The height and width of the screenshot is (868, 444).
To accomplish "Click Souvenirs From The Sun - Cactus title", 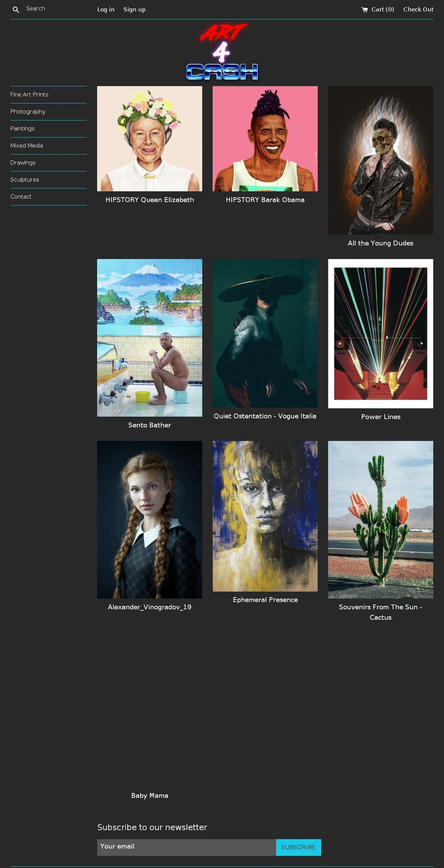I will (381, 612).
